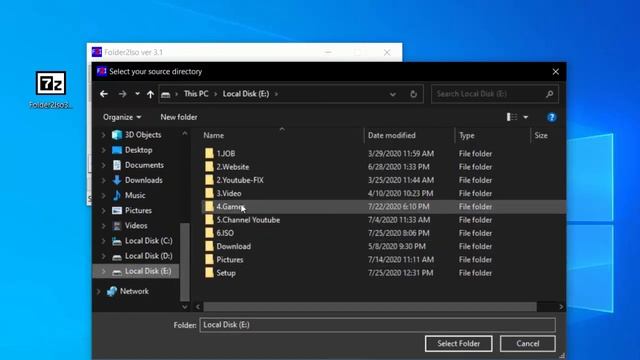Select the 4.Game folder
The image size is (640, 360).
click(x=384, y=207)
